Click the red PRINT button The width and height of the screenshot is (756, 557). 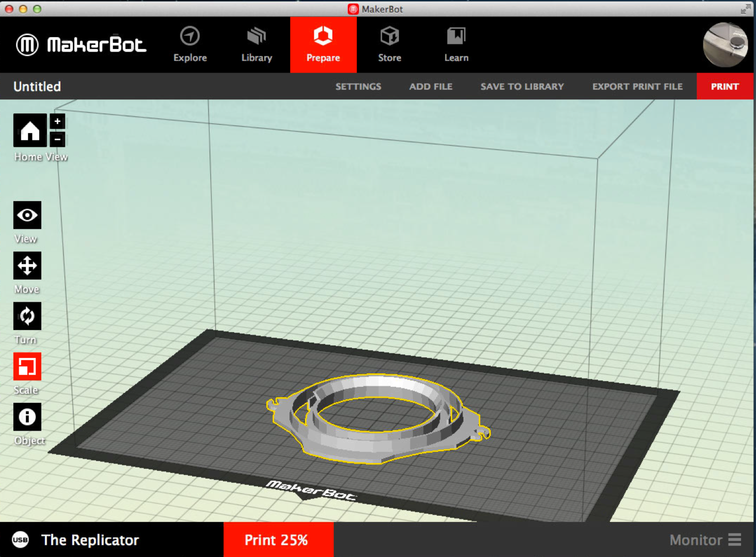725,86
